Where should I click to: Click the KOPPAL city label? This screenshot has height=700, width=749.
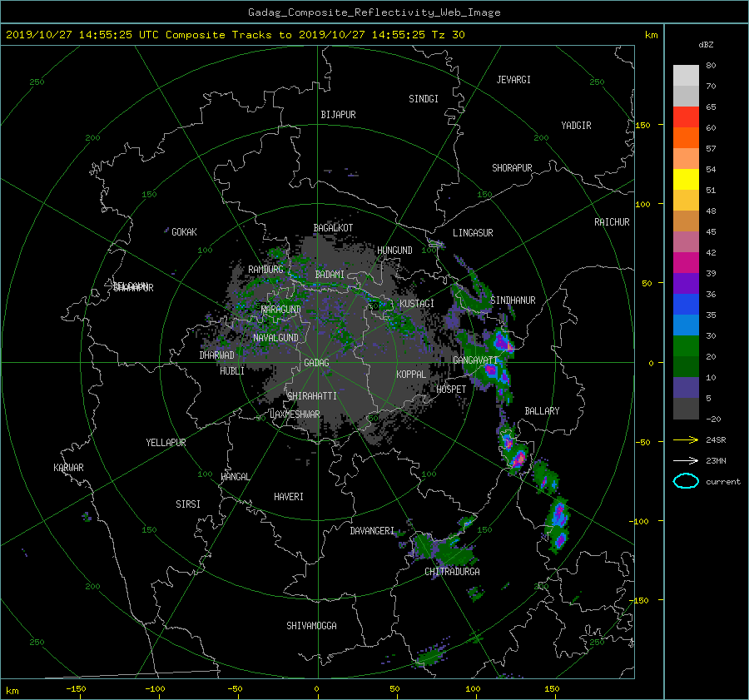tap(411, 374)
